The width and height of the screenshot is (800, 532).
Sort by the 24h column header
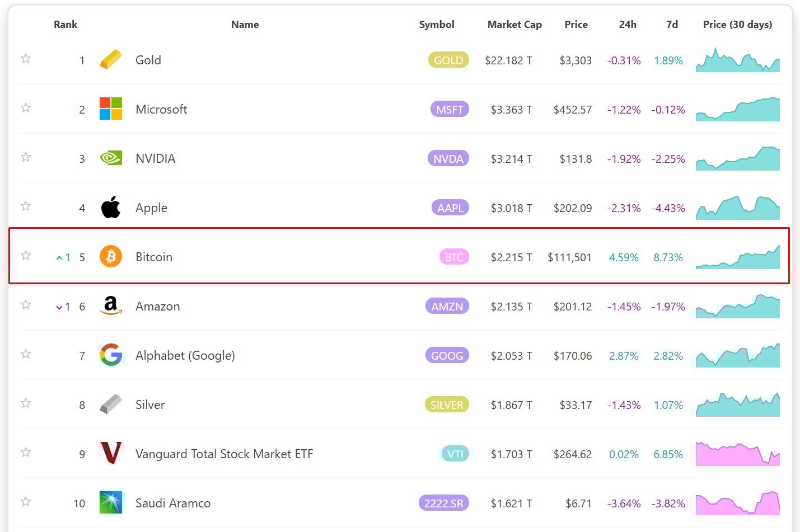click(x=628, y=25)
